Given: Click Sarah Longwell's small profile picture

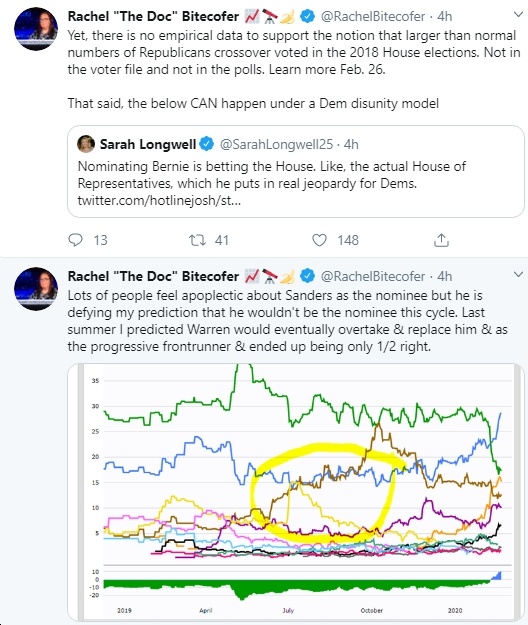Looking at the screenshot, I should (86, 144).
